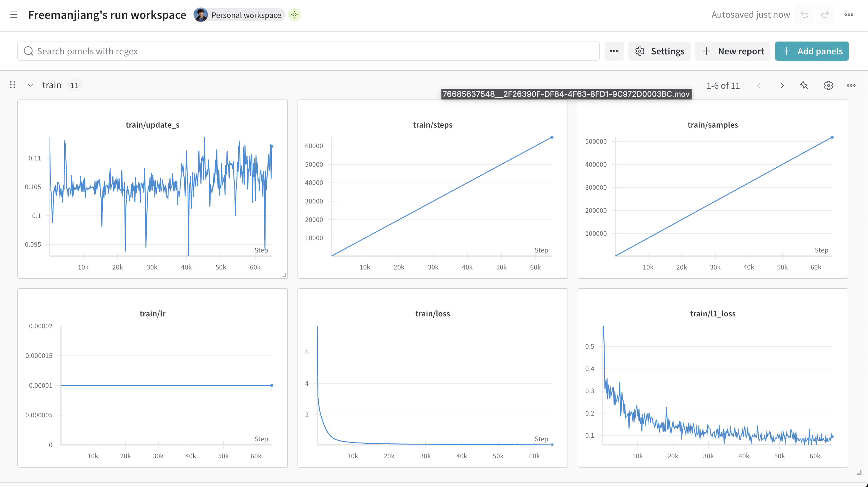Click the redo arrow icon
868x487 pixels.
pyautogui.click(x=824, y=15)
